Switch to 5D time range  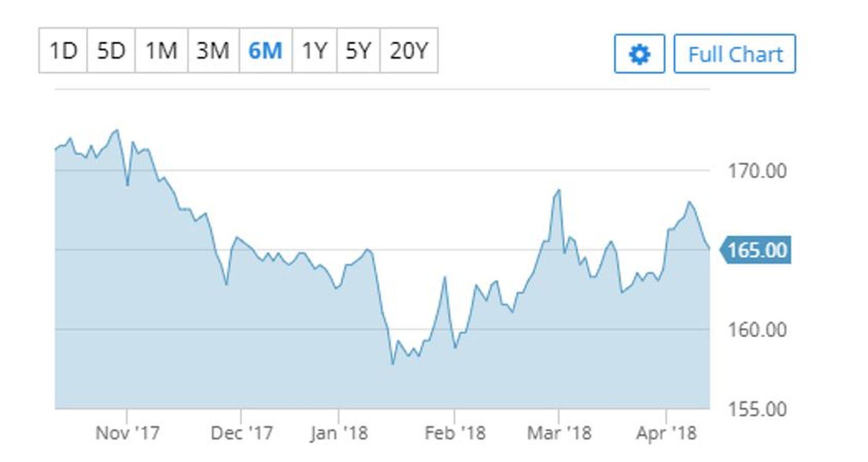(111, 50)
